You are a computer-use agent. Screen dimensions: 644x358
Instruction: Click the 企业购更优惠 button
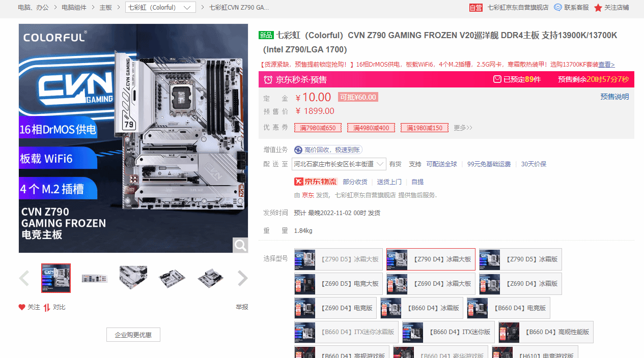[x=133, y=335]
